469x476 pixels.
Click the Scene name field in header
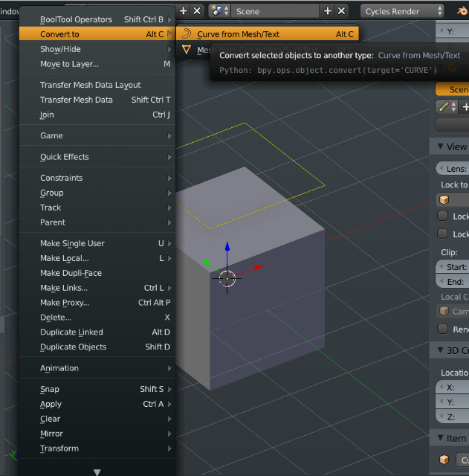(275, 11)
